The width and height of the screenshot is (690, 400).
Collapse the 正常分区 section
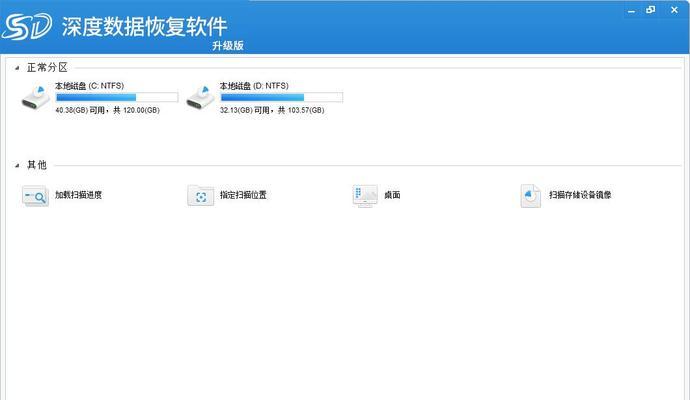point(17,68)
